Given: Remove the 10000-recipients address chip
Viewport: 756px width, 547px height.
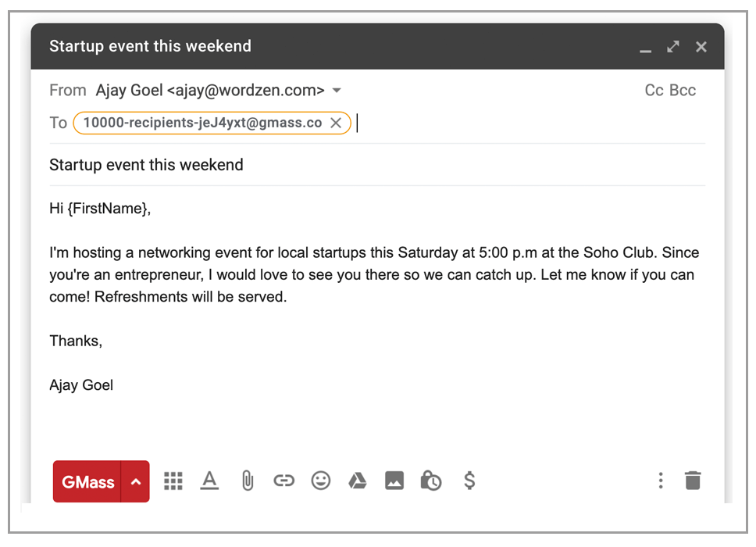Looking at the screenshot, I should point(336,123).
